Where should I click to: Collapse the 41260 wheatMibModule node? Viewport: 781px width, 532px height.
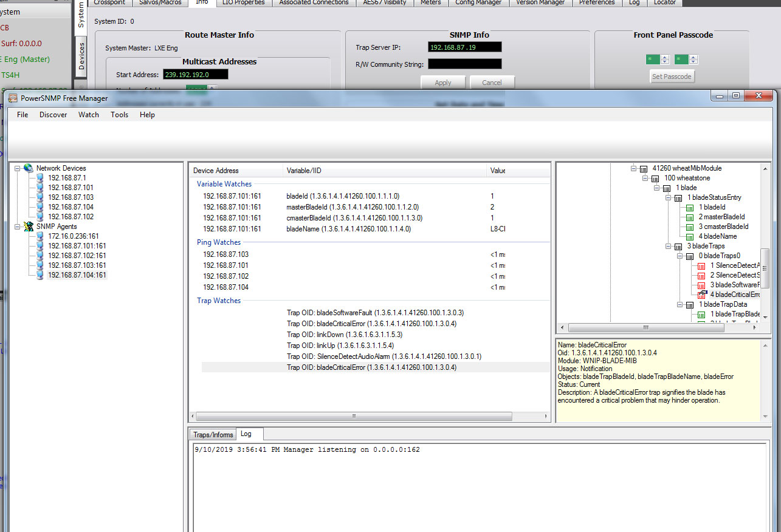(633, 168)
